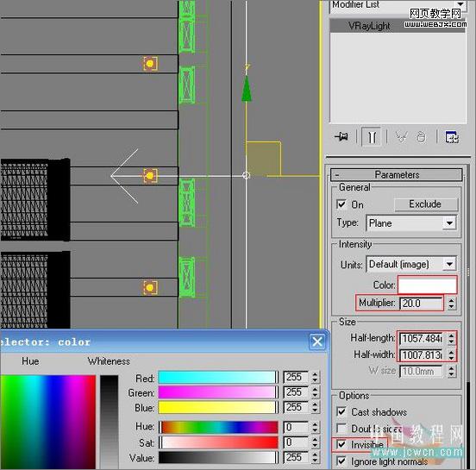476x470 pixels.
Task: Decrease Green value with spinner down arrow
Action: pos(315,395)
